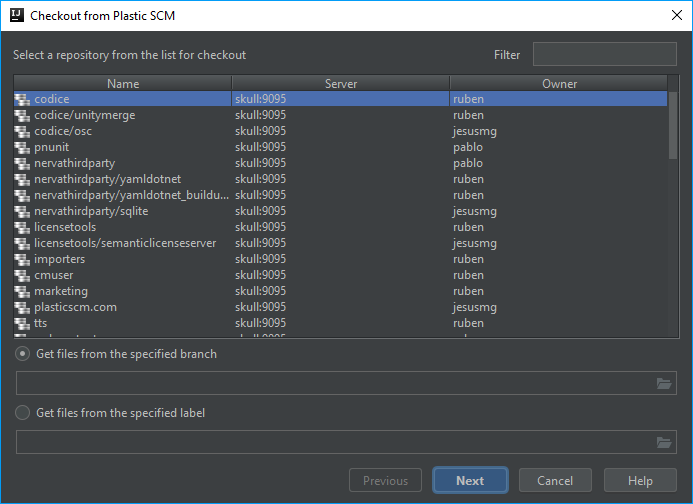Click the repository icon beside licensetools/semanticlicenseserver
The height and width of the screenshot is (504, 693).
point(22,243)
